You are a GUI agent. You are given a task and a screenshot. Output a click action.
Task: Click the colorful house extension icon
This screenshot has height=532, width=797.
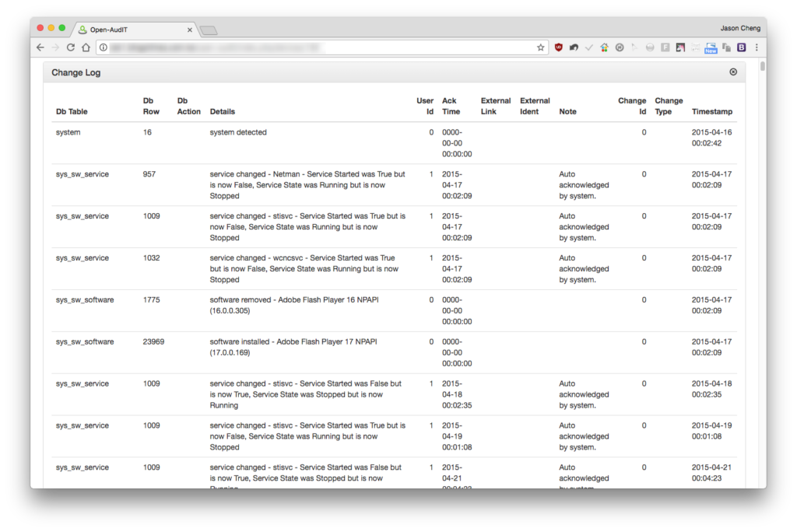(x=604, y=47)
